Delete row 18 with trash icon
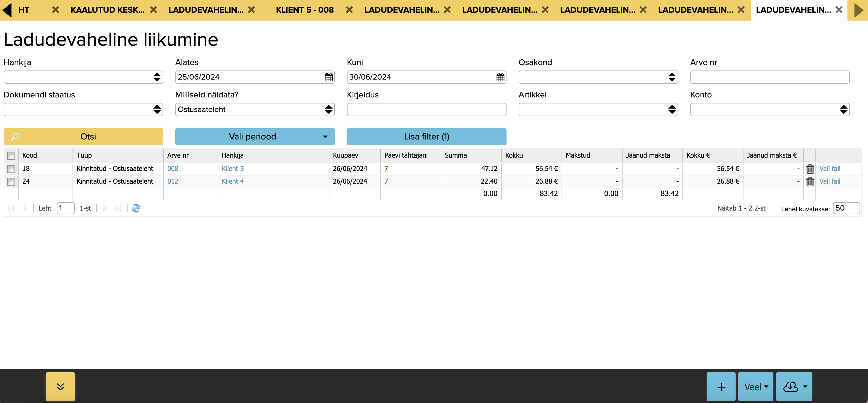This screenshot has height=403, width=868. [x=810, y=169]
